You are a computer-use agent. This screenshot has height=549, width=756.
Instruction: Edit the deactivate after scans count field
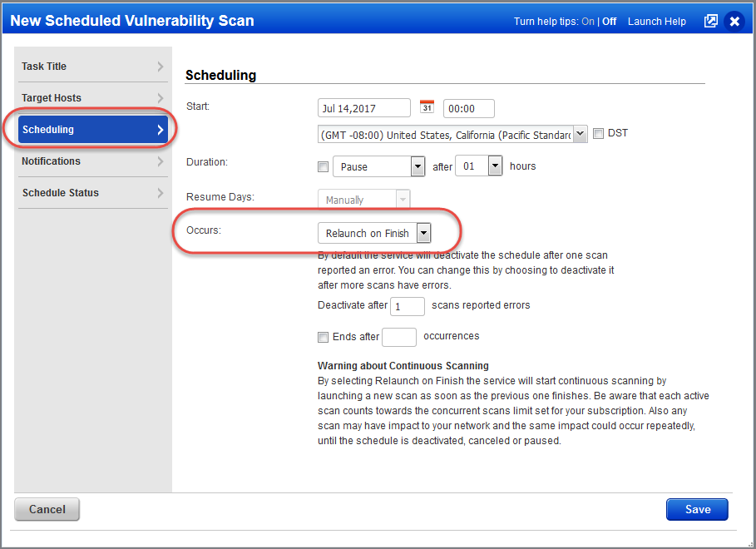point(407,306)
